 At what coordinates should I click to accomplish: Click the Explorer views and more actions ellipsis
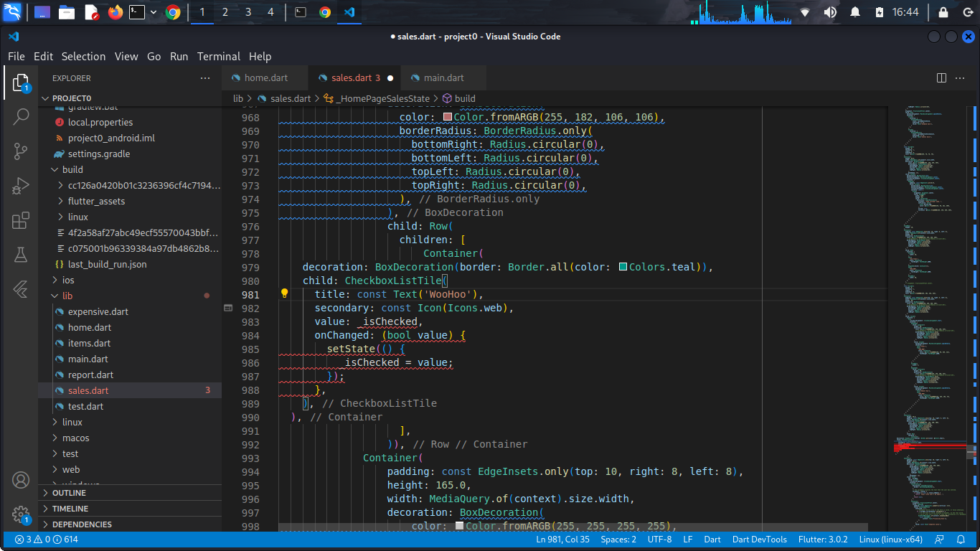point(205,78)
